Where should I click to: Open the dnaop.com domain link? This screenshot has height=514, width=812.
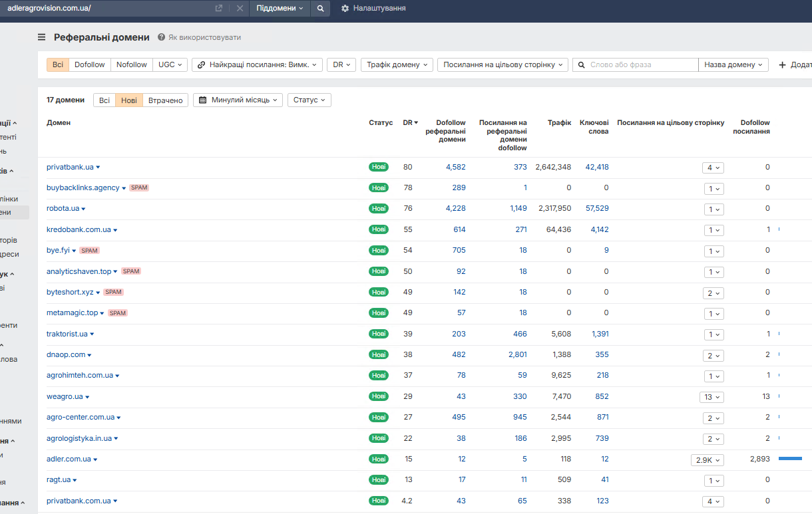(x=66, y=354)
